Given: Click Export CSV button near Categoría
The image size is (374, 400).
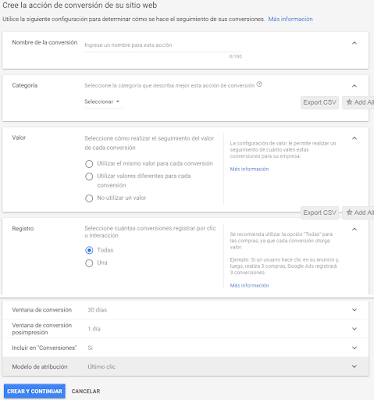Looking at the screenshot, I should click(320, 102).
